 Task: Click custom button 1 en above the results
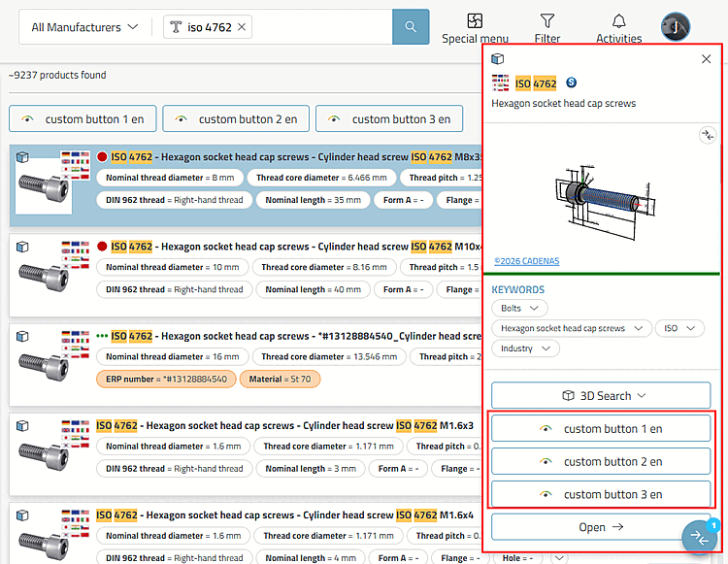pyautogui.click(x=83, y=118)
